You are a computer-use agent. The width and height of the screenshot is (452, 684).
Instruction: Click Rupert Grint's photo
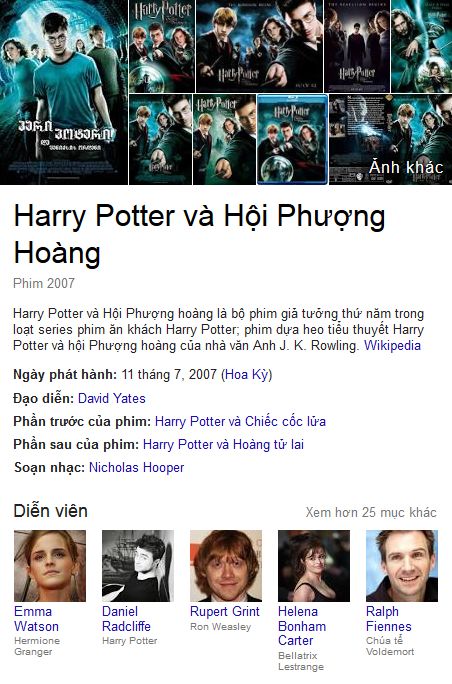226,566
